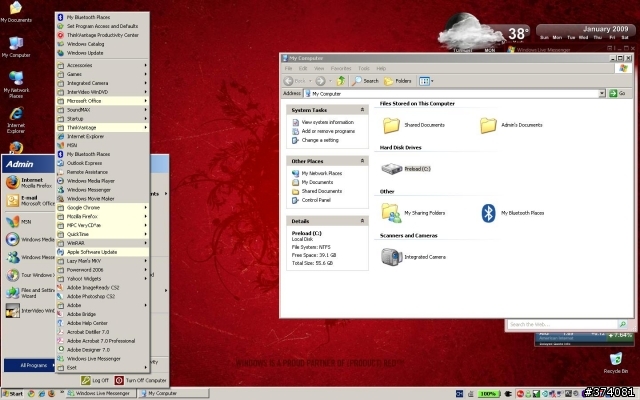Expand the Microsoft Office submenu
Image resolution: width=640 pixels, height=400 pixels.
(x=102, y=101)
